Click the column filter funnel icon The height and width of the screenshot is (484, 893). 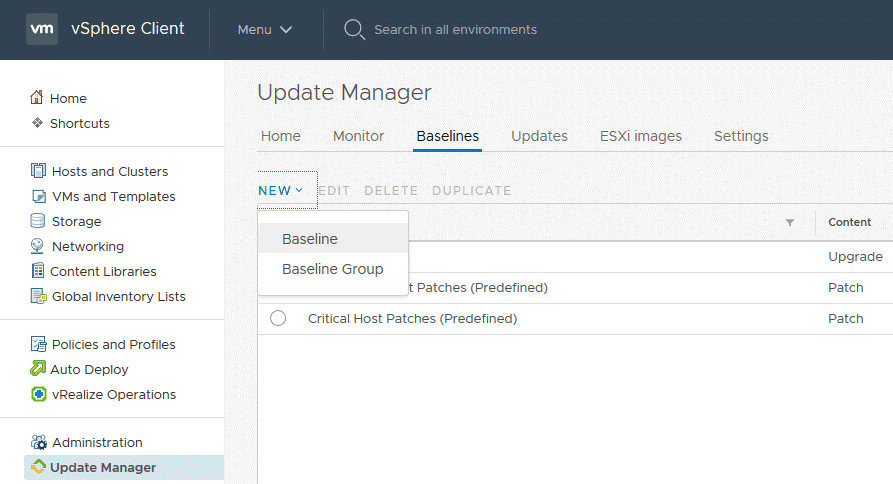tap(790, 222)
